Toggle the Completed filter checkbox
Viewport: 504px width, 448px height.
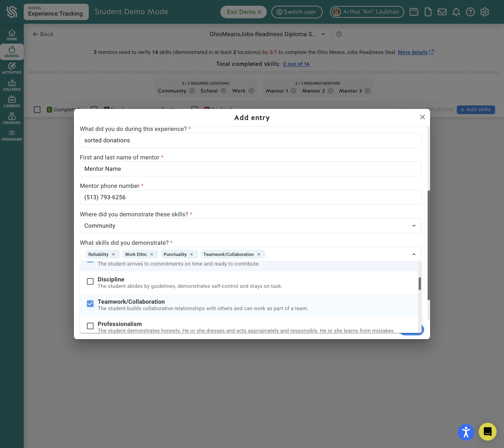coord(37,110)
